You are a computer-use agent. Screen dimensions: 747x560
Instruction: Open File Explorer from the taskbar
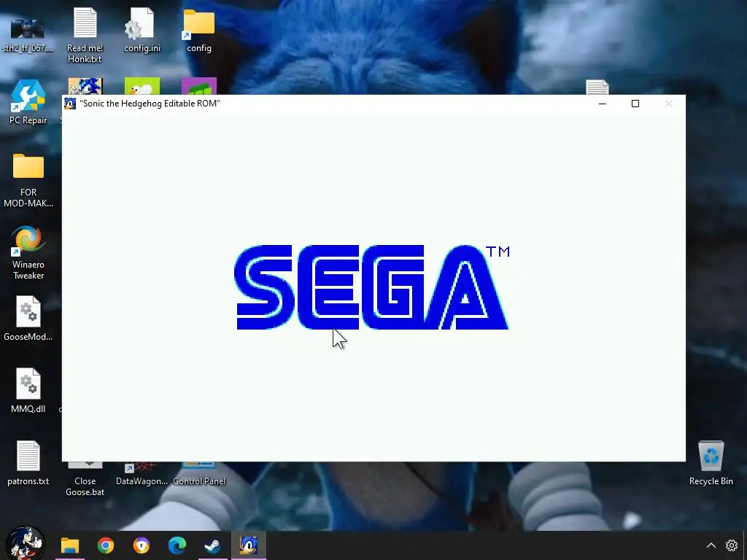pyautogui.click(x=69, y=545)
